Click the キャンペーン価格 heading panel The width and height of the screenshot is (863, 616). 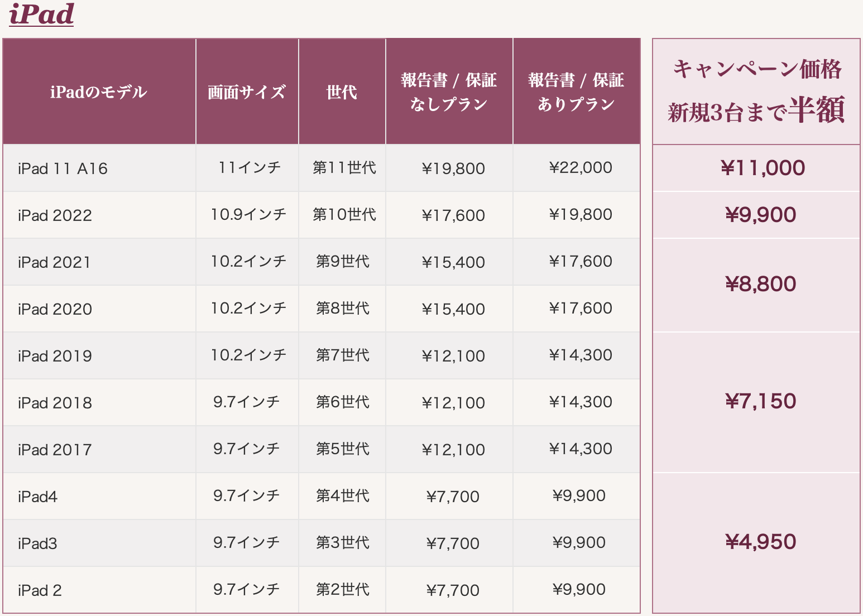756,92
